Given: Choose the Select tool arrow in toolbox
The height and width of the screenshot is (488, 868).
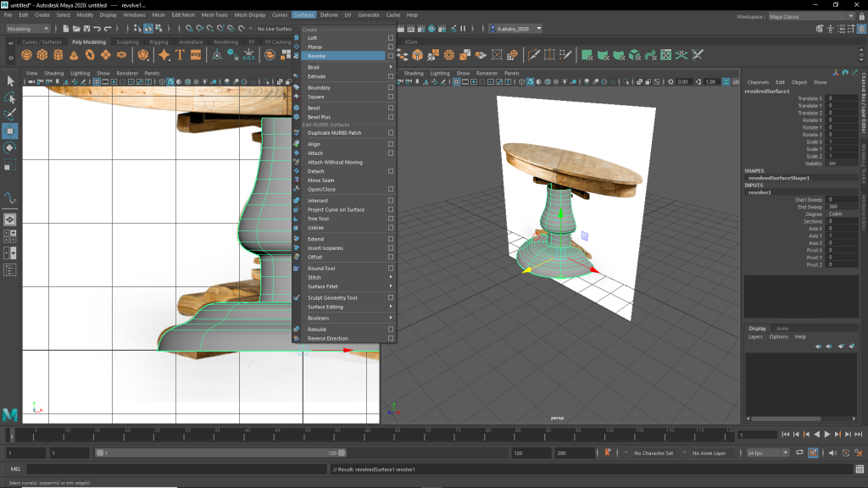Looking at the screenshot, I should (10, 81).
